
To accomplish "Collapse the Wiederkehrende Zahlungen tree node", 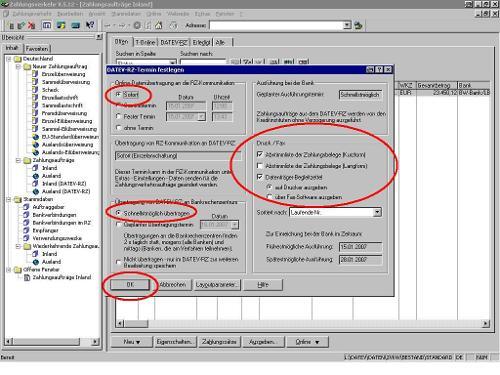I will click(18, 246).
